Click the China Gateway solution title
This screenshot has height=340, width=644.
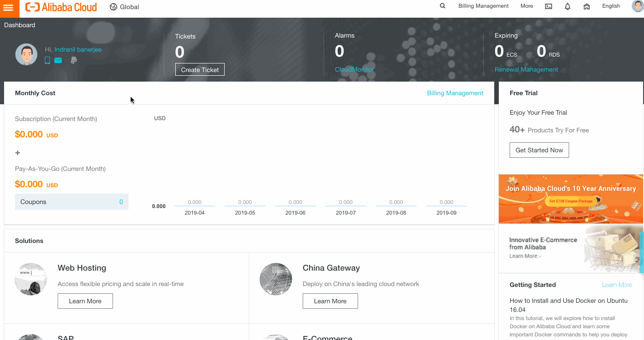(x=331, y=268)
